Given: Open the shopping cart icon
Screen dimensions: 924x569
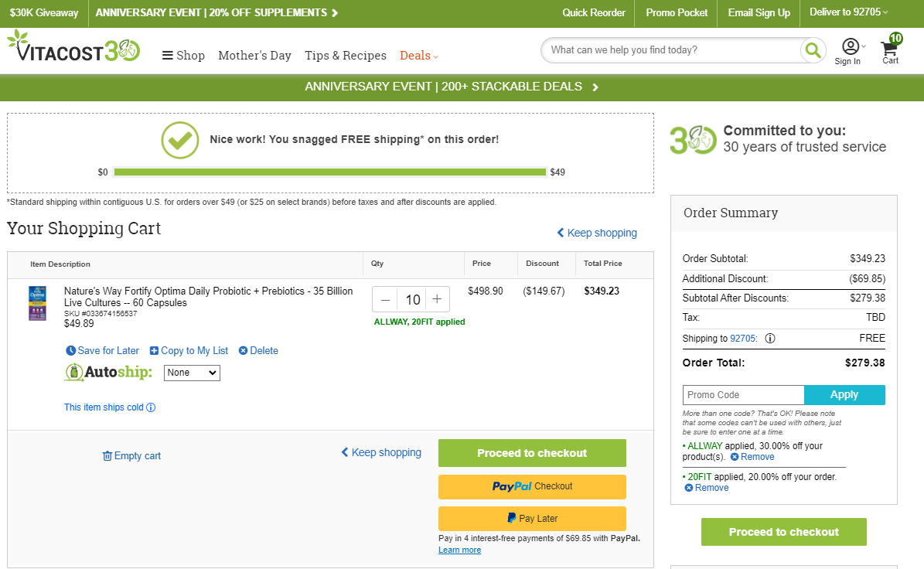Looking at the screenshot, I should pyautogui.click(x=890, y=48).
